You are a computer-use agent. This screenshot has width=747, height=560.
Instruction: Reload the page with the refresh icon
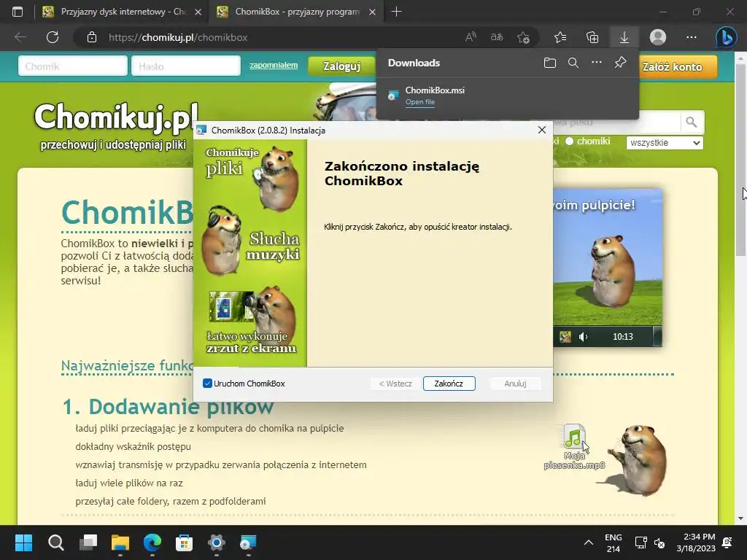(53, 37)
